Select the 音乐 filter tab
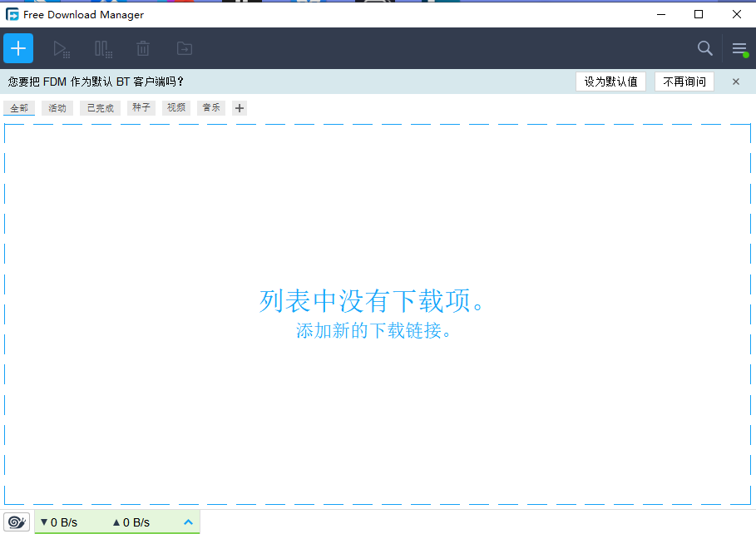 211,107
